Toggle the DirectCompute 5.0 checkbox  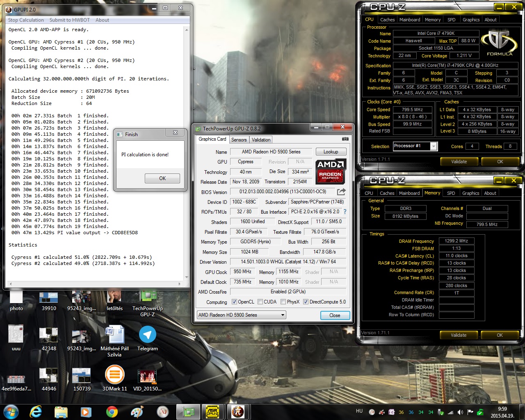[x=306, y=302]
